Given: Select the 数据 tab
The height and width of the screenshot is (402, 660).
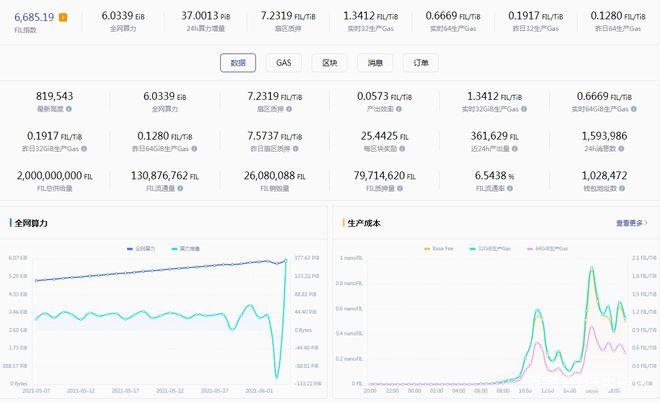Looking at the screenshot, I should 238,62.
